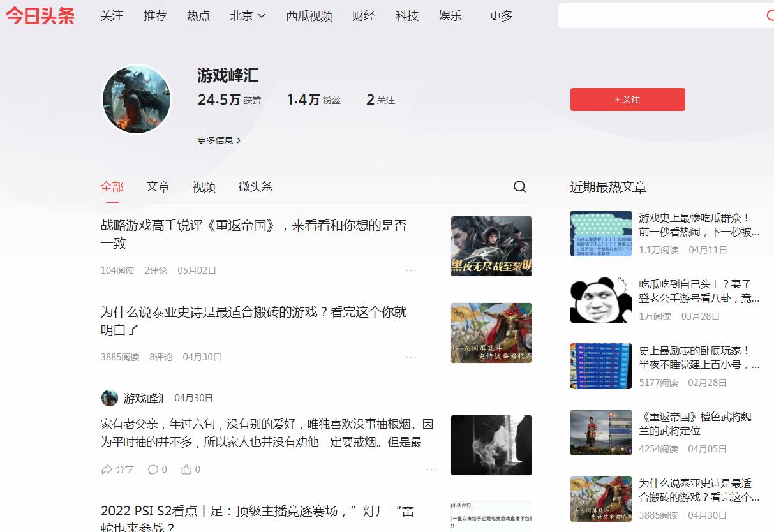The width and height of the screenshot is (774, 532).
Task: Open the 财经 channel
Action: pos(364,16)
